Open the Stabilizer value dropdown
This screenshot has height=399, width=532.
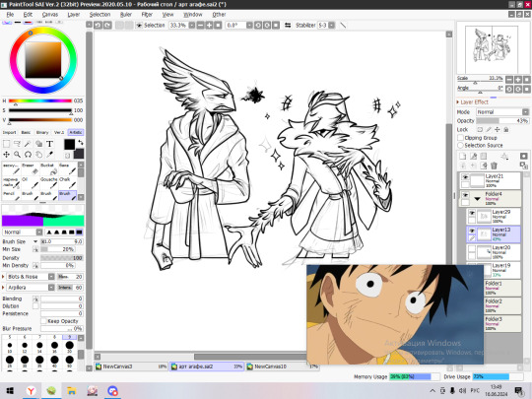point(331,25)
